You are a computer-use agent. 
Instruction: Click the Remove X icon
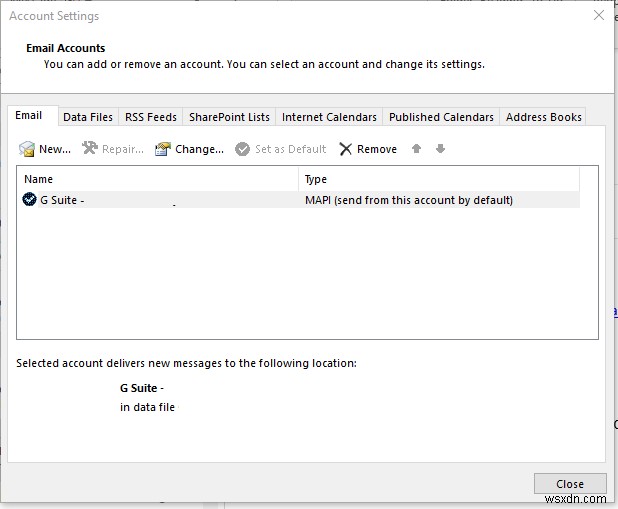[x=346, y=149]
